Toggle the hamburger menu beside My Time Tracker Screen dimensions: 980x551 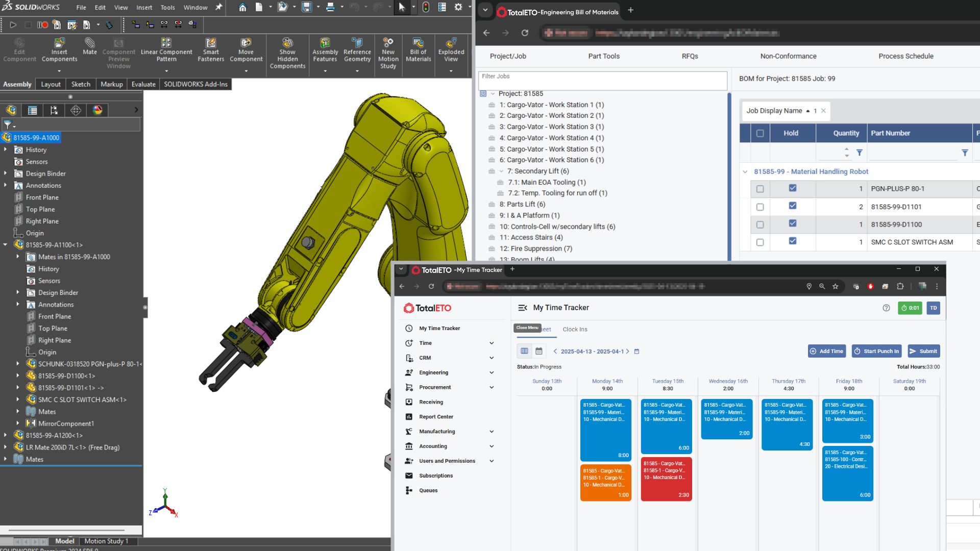coord(523,308)
